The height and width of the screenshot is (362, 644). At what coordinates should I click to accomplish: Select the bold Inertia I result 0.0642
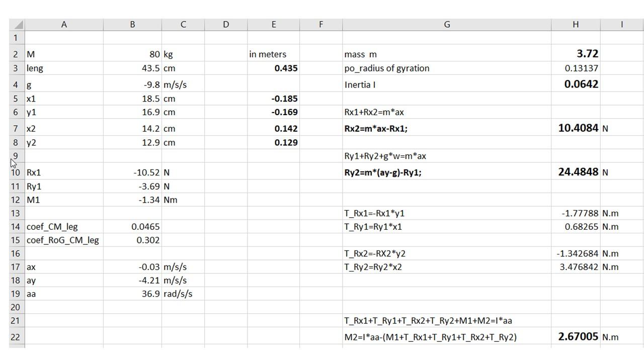click(x=575, y=84)
